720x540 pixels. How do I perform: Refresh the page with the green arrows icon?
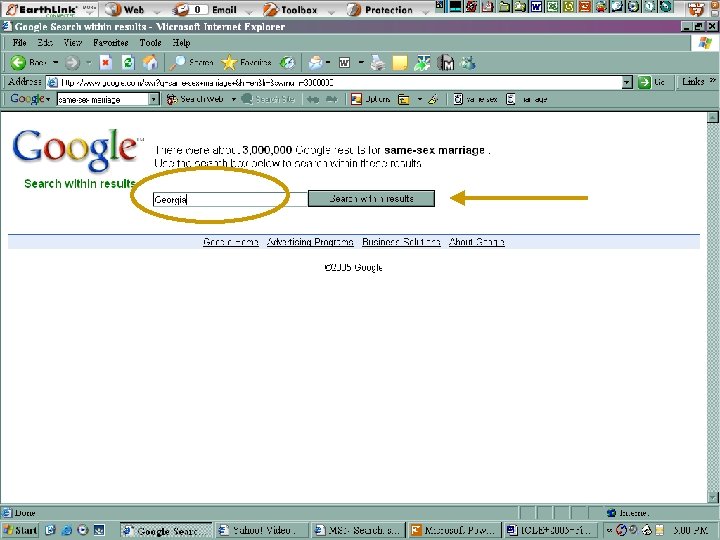point(128,62)
